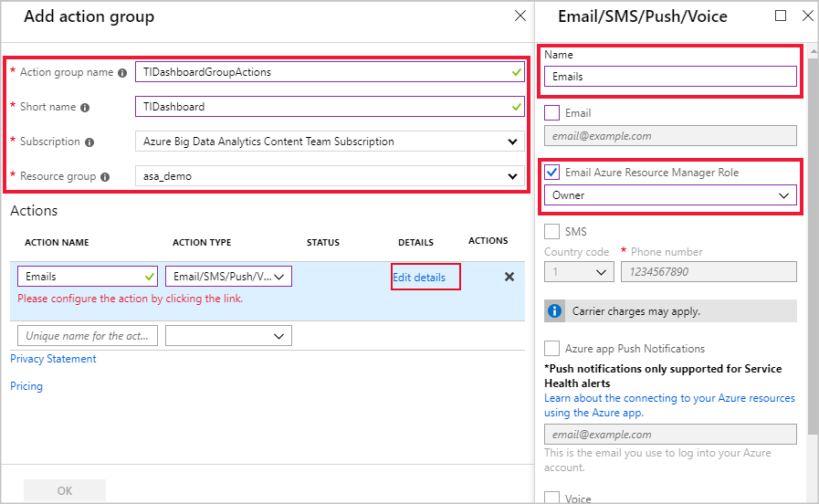The image size is (819, 504).
Task: Open the Subscription dropdown
Action: pos(330,142)
